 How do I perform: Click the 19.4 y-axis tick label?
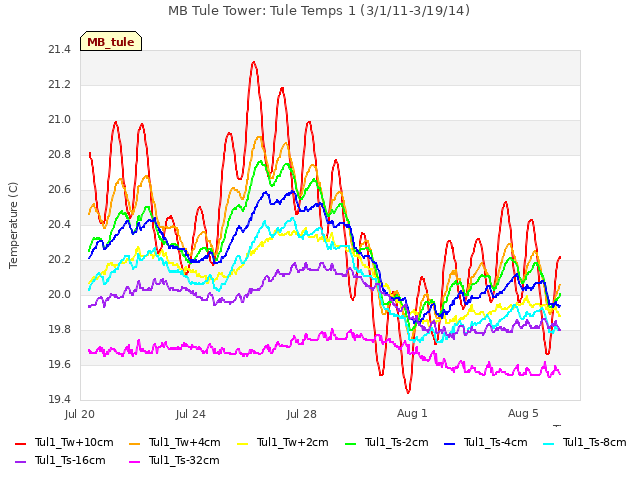point(59,400)
